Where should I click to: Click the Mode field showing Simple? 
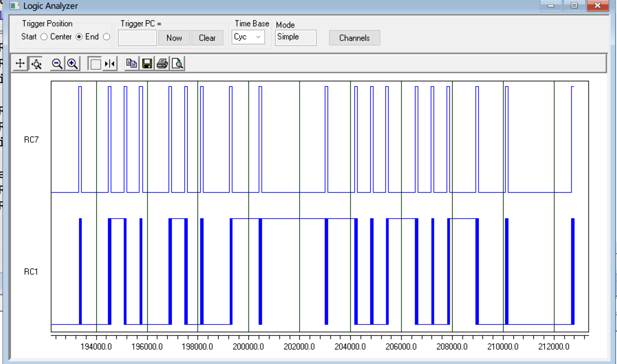coord(295,37)
